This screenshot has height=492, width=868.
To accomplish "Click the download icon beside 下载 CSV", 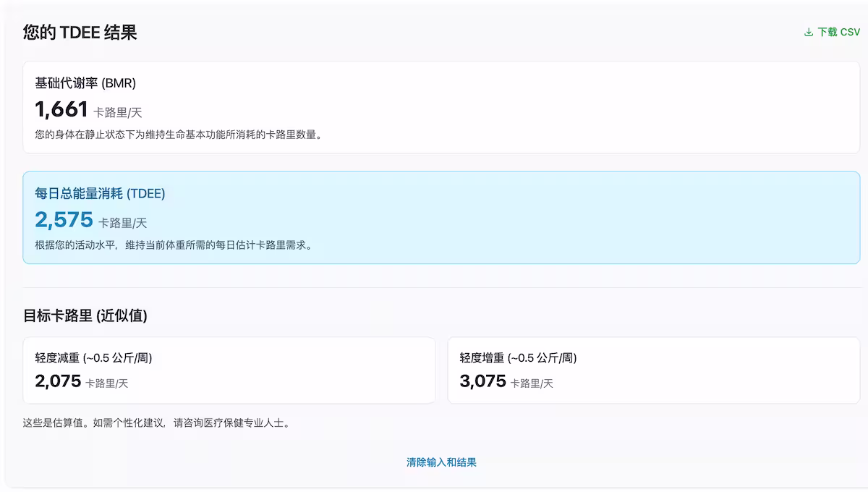I will (809, 32).
